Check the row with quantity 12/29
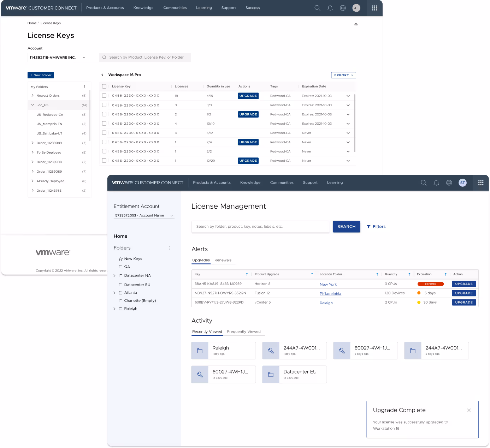Screen dimensions: 490x448 104,160
